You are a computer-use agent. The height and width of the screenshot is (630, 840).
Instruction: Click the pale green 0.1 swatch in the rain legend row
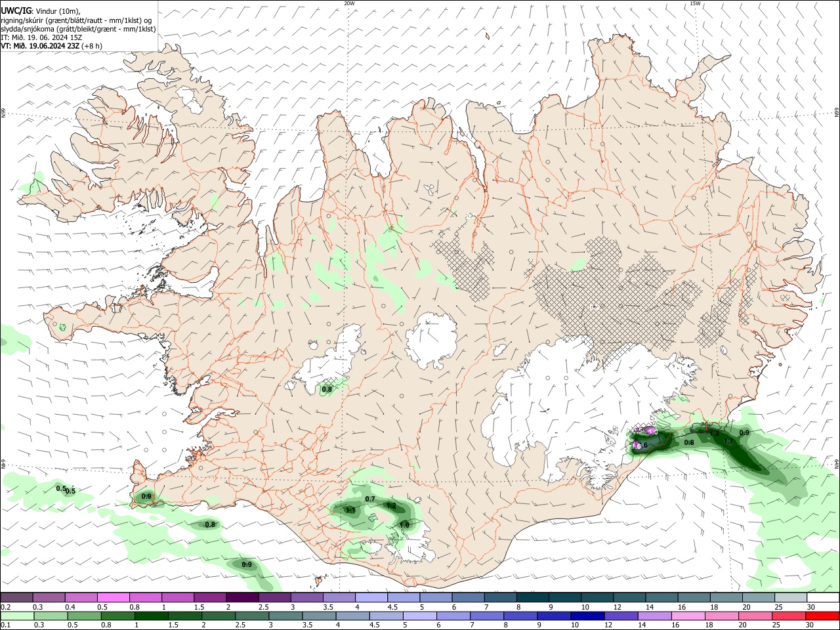tap(17, 616)
